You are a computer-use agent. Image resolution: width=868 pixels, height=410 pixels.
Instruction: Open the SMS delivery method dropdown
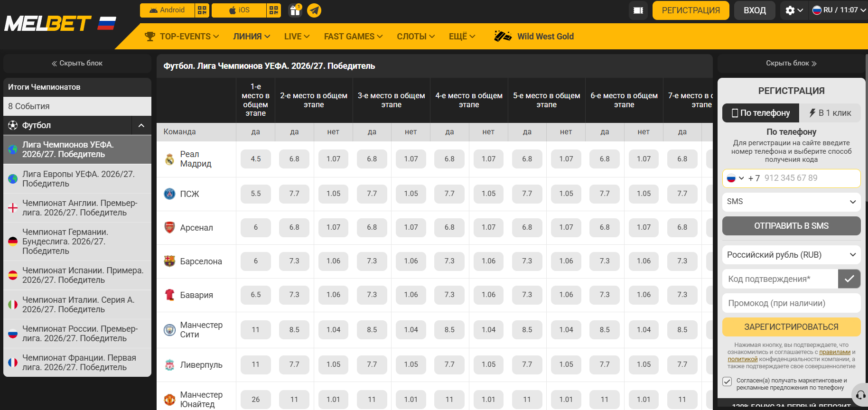tap(791, 202)
